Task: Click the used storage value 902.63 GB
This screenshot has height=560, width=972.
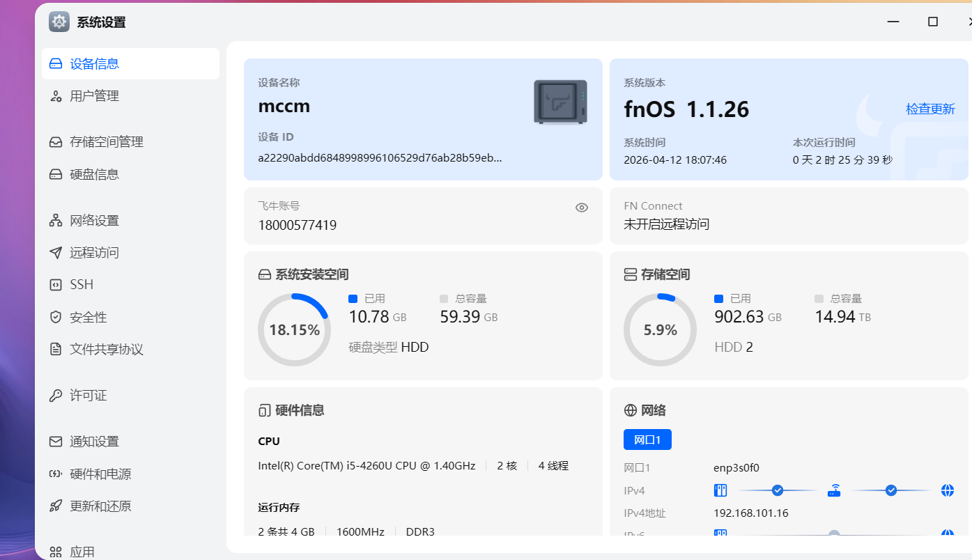Action: (x=748, y=317)
